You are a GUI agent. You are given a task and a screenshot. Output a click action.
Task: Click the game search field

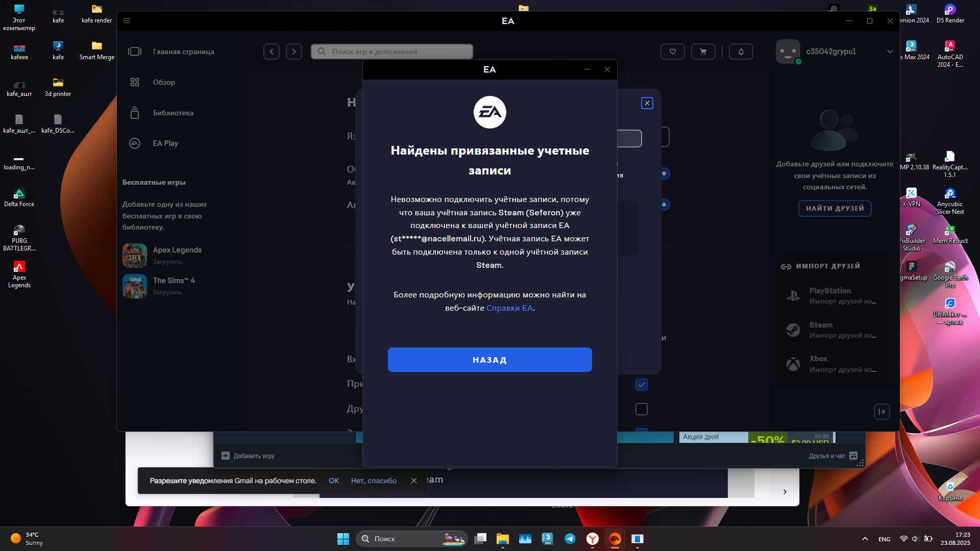coord(392,52)
